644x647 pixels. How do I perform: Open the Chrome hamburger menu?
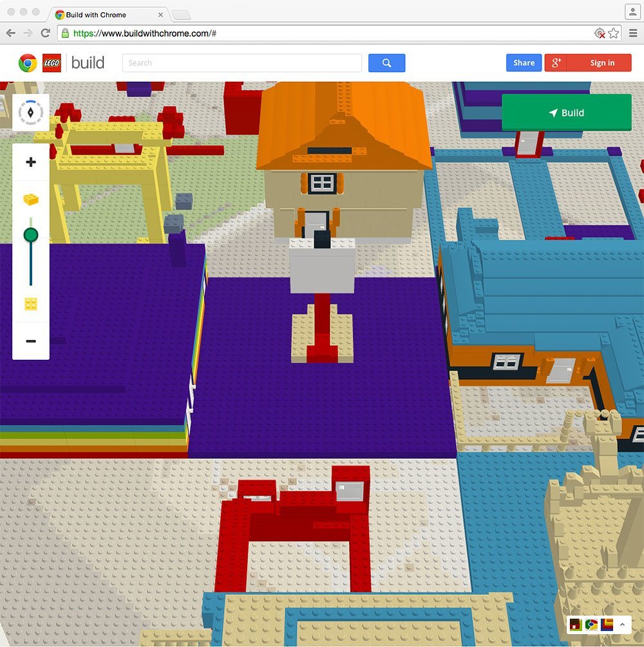tap(633, 33)
